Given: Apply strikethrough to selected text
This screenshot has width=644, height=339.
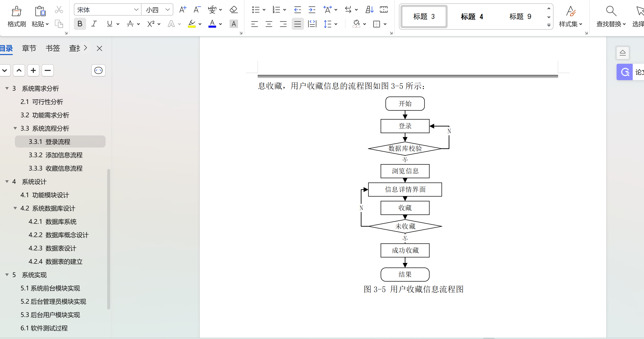Looking at the screenshot, I should 130,24.
